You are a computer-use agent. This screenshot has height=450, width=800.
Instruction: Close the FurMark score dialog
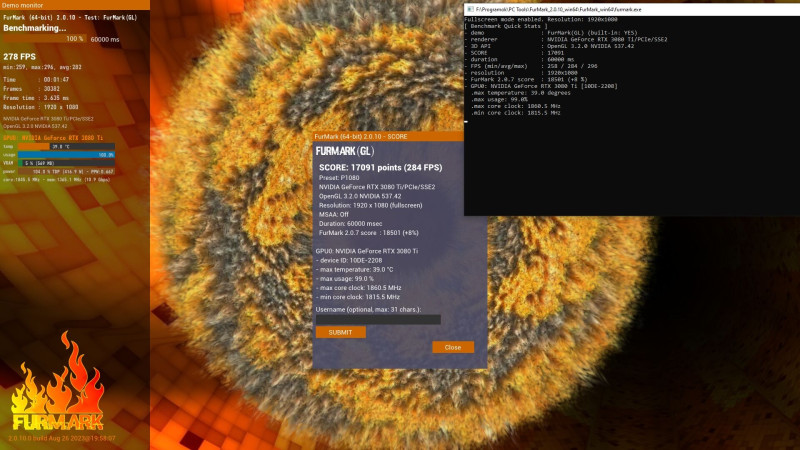point(453,347)
